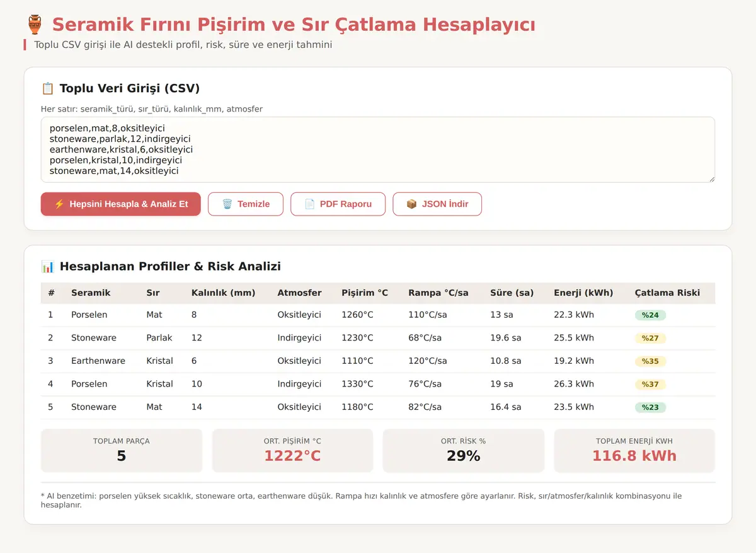The image size is (756, 553).
Task: Click the amphora vase icon in title
Action: [35, 25]
